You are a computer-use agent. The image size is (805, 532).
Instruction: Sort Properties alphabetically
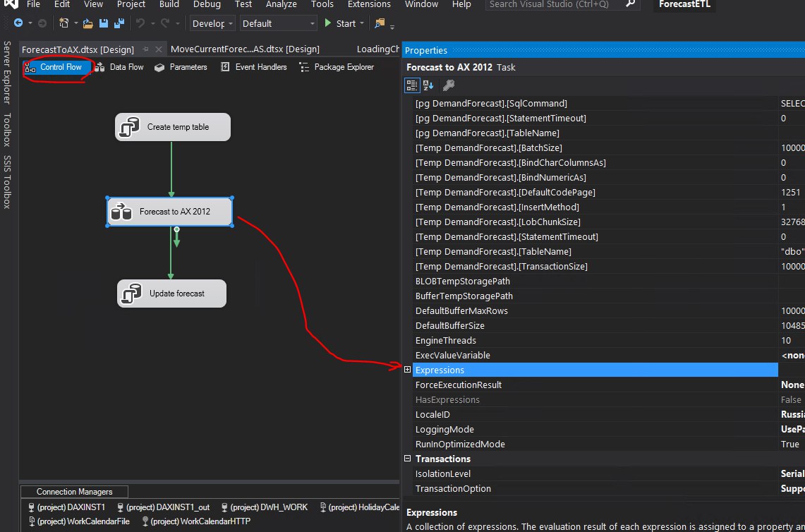click(x=428, y=85)
